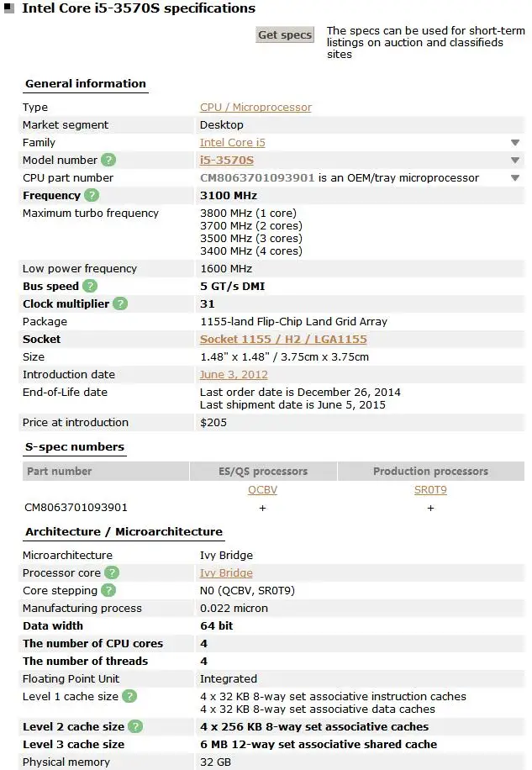Show help for Level 2 cache size
The image size is (532, 770).
click(x=134, y=726)
